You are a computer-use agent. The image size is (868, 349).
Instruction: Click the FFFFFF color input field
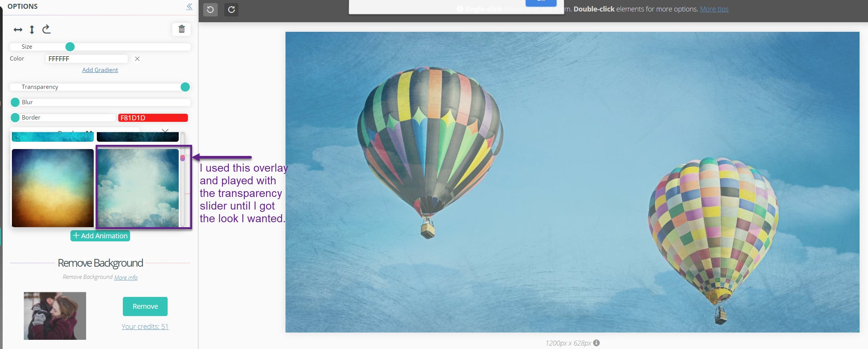(x=86, y=59)
